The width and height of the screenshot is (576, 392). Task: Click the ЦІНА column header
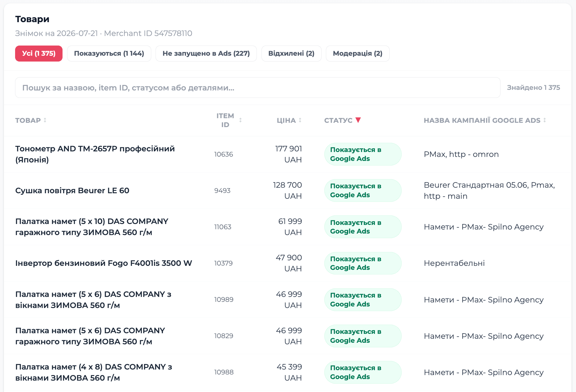click(x=286, y=120)
